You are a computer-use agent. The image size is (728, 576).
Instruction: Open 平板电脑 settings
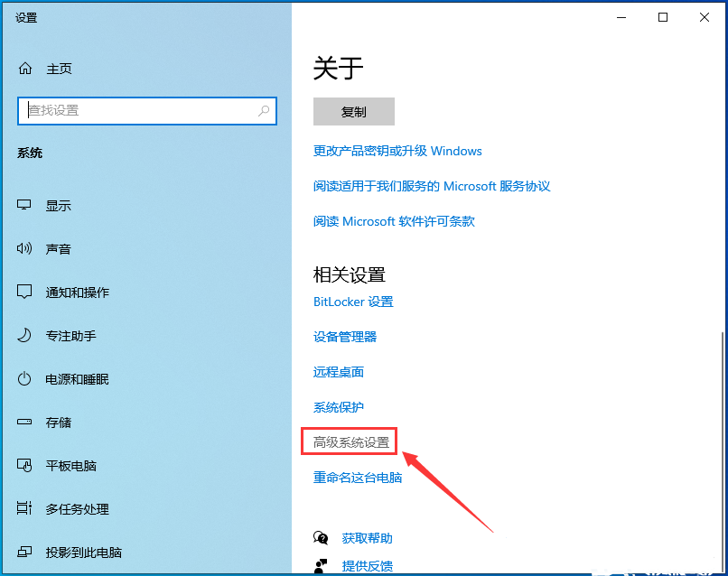click(70, 466)
